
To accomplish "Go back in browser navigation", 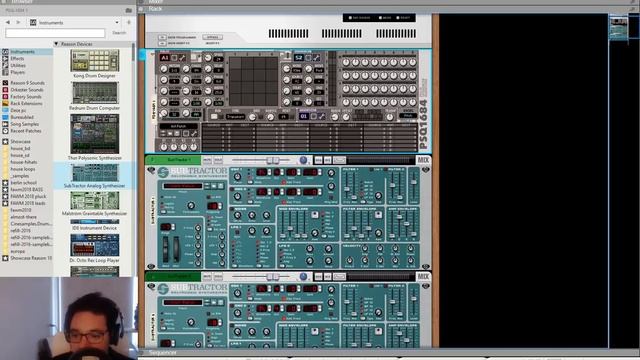I will [8, 22].
